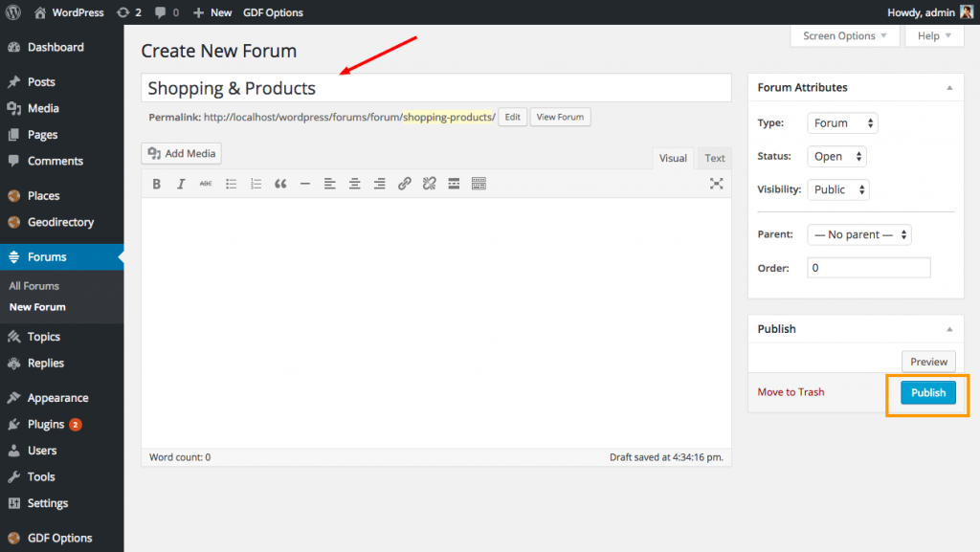
Task: Expand the Screen Options panel
Action: [x=844, y=35]
